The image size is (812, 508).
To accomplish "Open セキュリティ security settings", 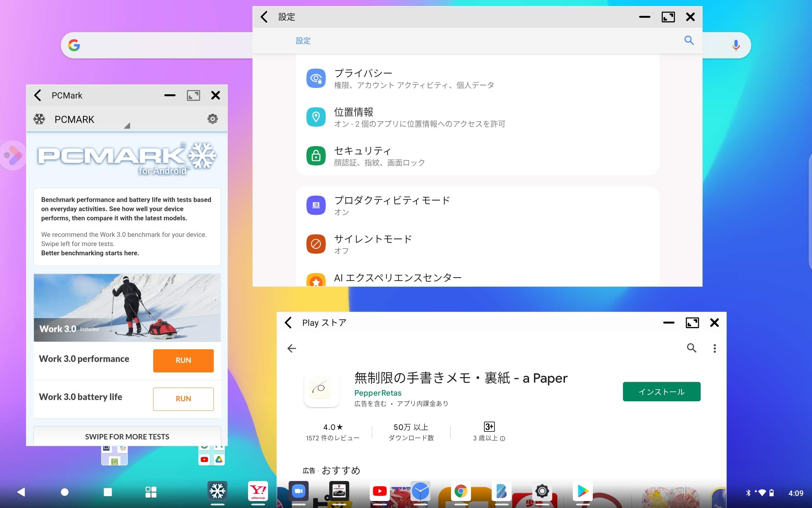I will [x=477, y=156].
